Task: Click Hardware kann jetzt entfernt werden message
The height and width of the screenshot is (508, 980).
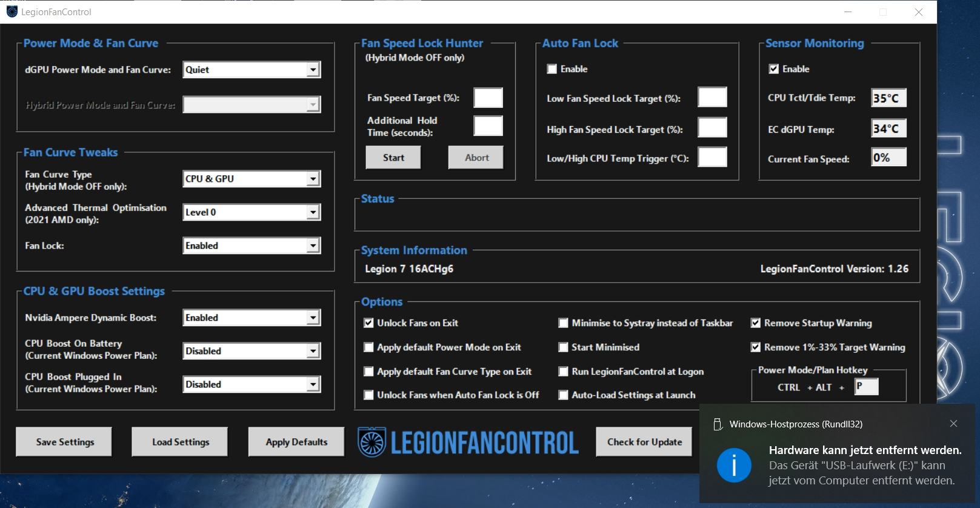Action: pyautogui.click(x=865, y=450)
